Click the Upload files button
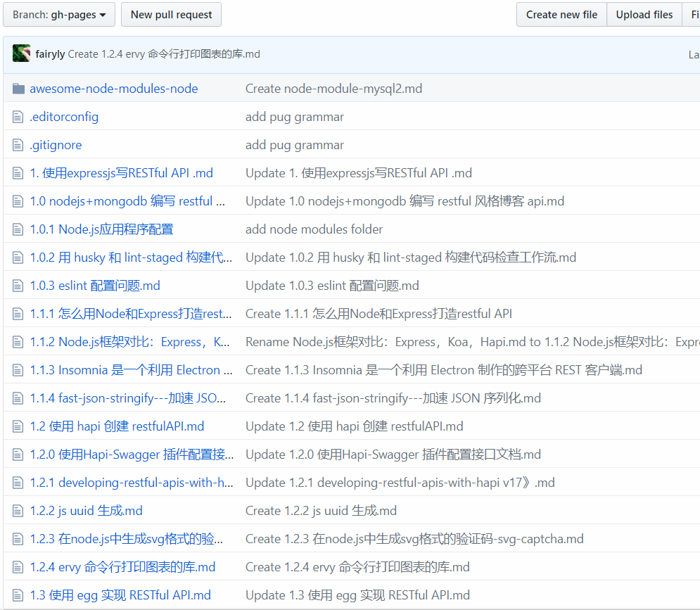Image resolution: width=700 pixels, height=610 pixels. tap(644, 14)
